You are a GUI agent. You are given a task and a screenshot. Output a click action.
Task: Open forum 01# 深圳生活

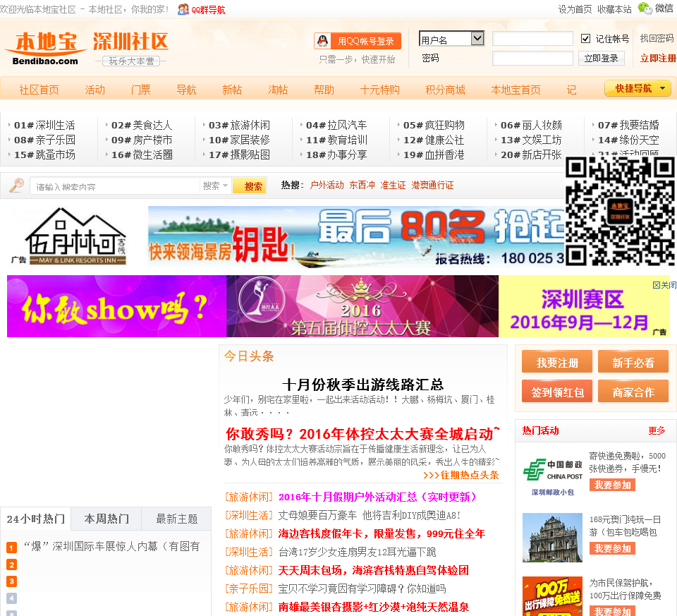coord(44,126)
